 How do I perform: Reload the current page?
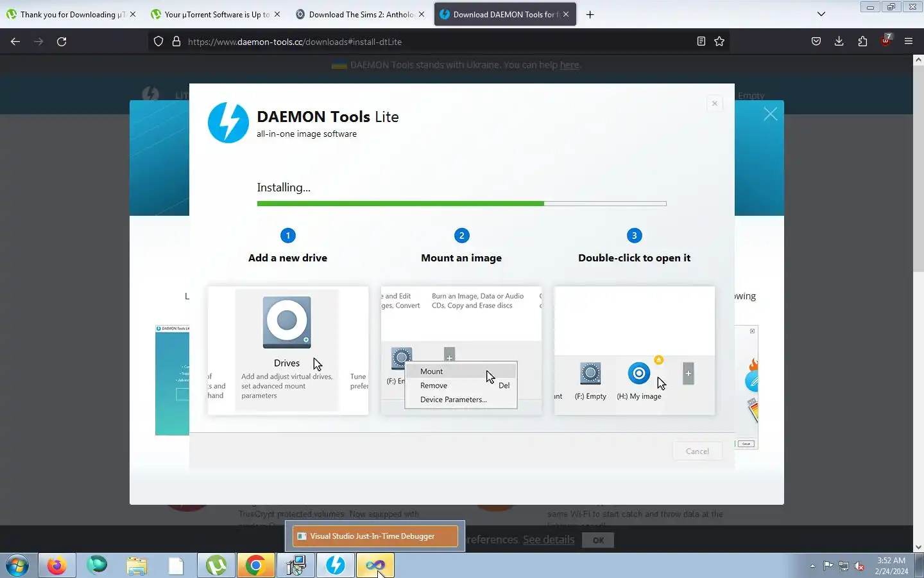[x=62, y=41]
